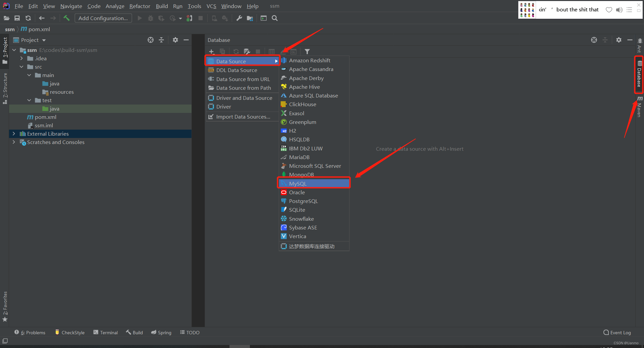Open the Event Log
Viewport: 644px width, 348px height.
617,333
